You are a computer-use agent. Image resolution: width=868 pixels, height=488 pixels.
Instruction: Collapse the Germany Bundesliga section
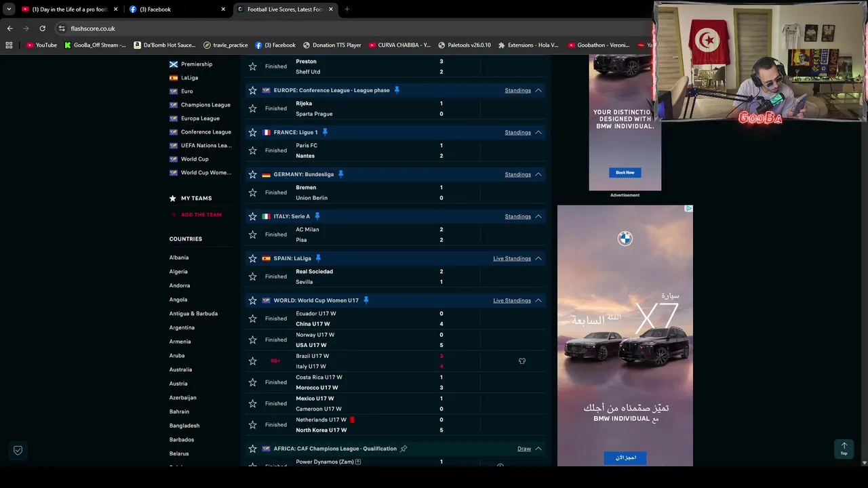click(538, 174)
